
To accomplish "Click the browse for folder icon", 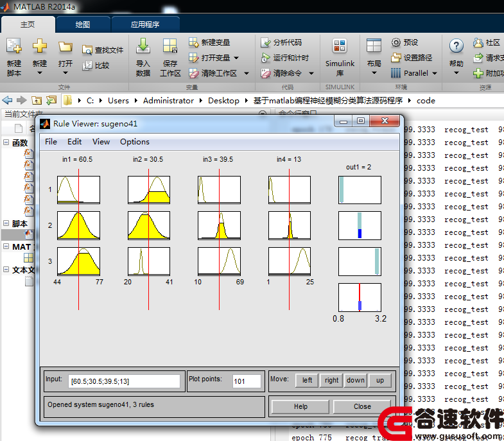I will pyautogui.click(x=51, y=101).
